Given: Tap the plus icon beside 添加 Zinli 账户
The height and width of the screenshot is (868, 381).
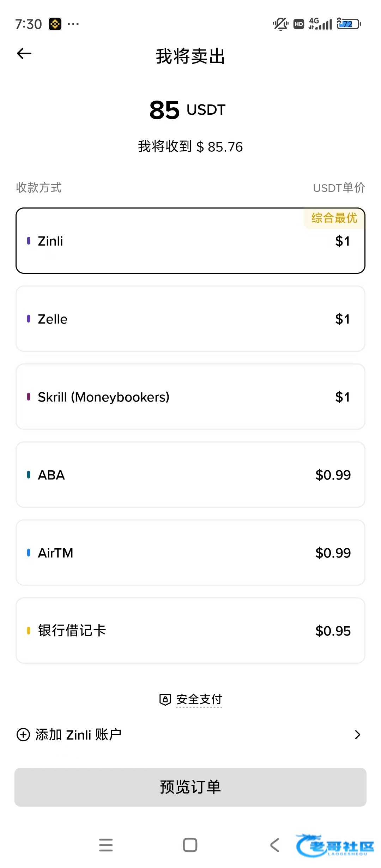Looking at the screenshot, I should point(23,735).
